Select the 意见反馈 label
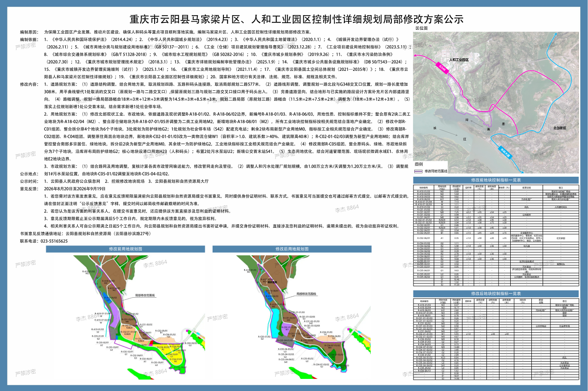 point(29,189)
